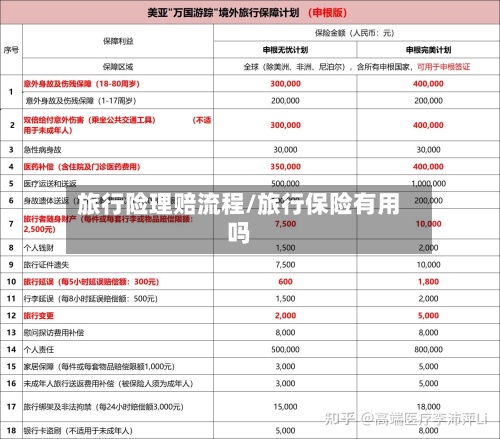Select the red 1,800 value
Screen dimensions: 500x439
pyautogui.click(x=428, y=282)
